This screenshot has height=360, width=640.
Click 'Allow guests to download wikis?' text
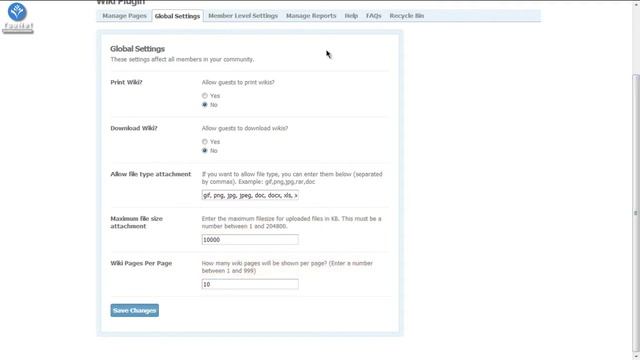pos(244,128)
